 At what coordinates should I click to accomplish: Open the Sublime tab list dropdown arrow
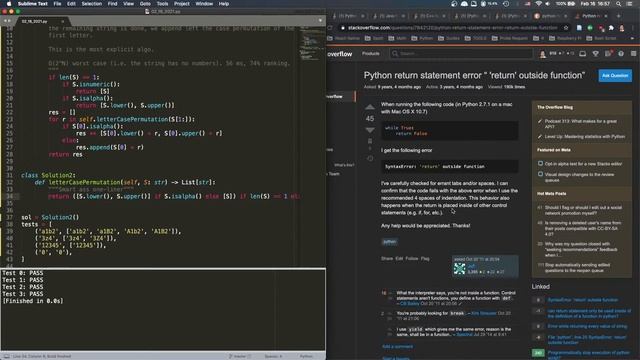(x=320, y=20)
